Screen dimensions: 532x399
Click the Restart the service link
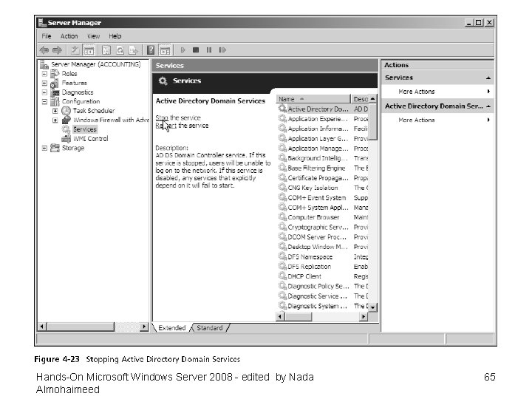click(182, 126)
